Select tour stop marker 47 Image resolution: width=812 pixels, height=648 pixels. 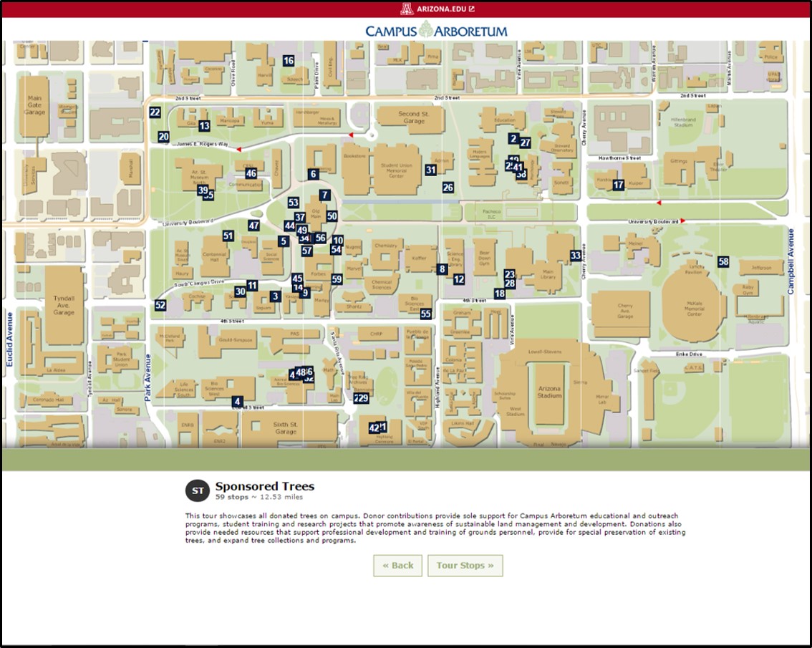(253, 226)
